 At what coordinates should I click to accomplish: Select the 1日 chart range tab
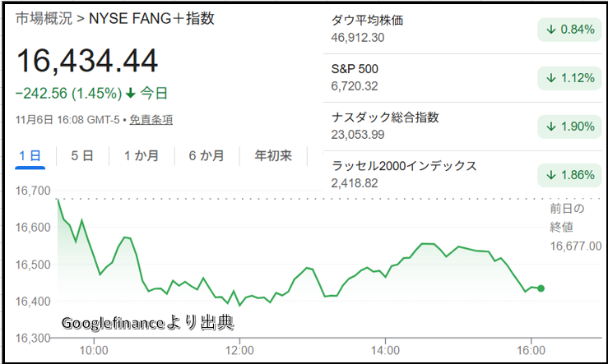click(30, 155)
